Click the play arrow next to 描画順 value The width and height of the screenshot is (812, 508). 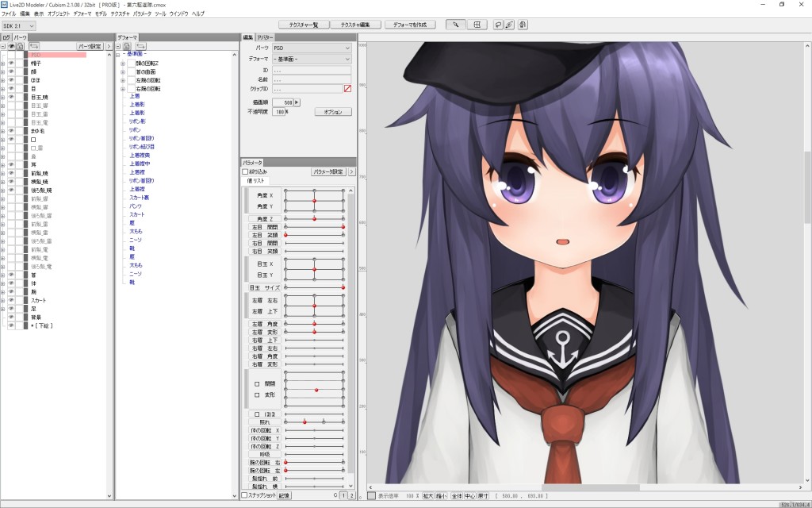(297, 102)
